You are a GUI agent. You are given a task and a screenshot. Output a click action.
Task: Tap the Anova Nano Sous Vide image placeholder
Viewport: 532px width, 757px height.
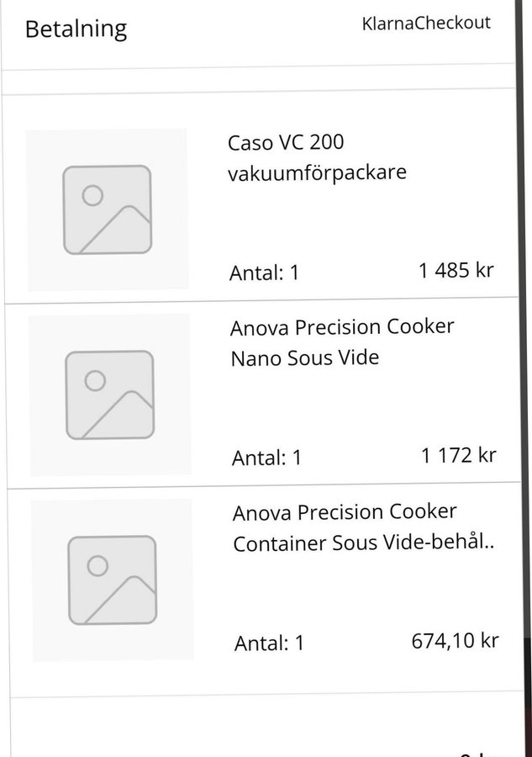[109, 394]
